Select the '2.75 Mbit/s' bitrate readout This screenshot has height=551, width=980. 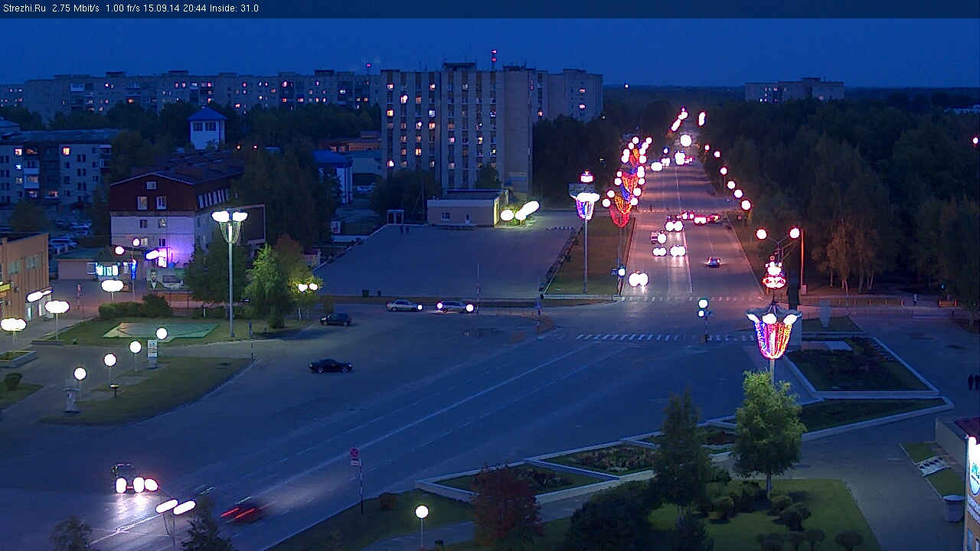[76, 8]
